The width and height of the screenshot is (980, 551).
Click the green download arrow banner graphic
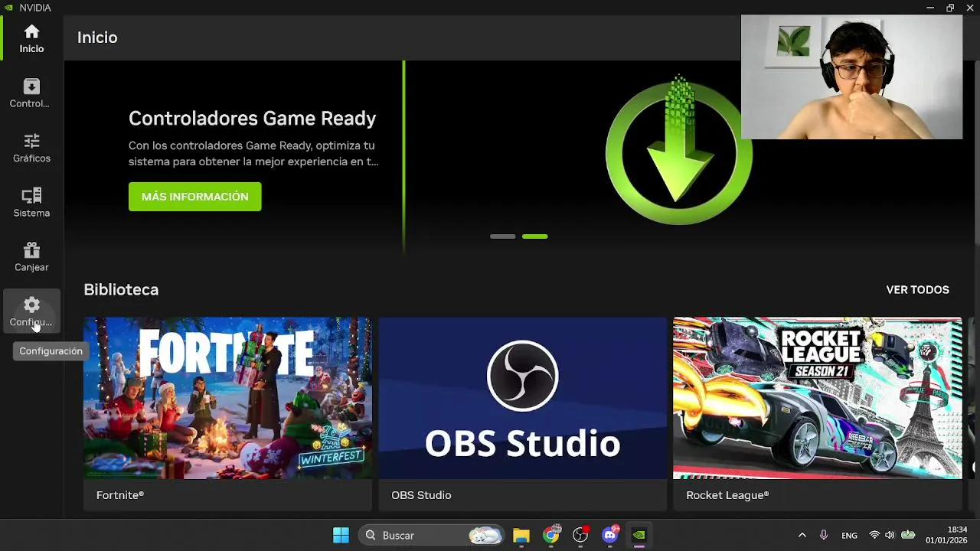coord(678,150)
